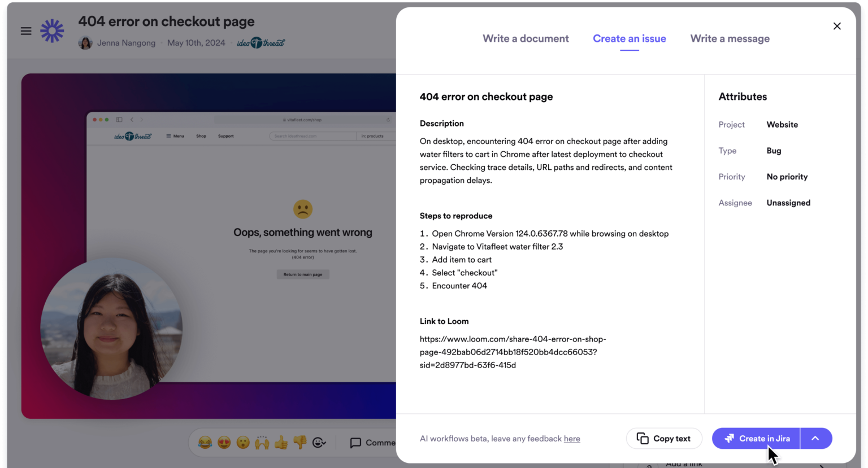
Task: Give a thumbs down reaction
Action: [300, 443]
